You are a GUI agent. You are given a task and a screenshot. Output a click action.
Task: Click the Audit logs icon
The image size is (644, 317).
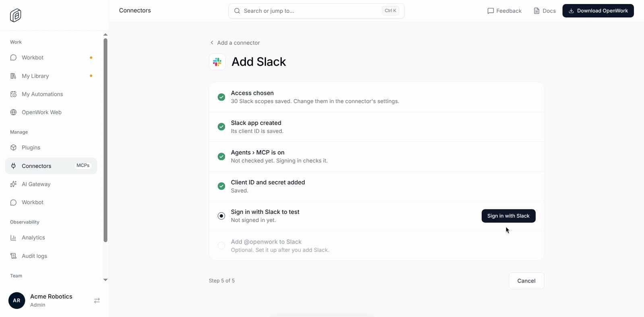(x=13, y=256)
